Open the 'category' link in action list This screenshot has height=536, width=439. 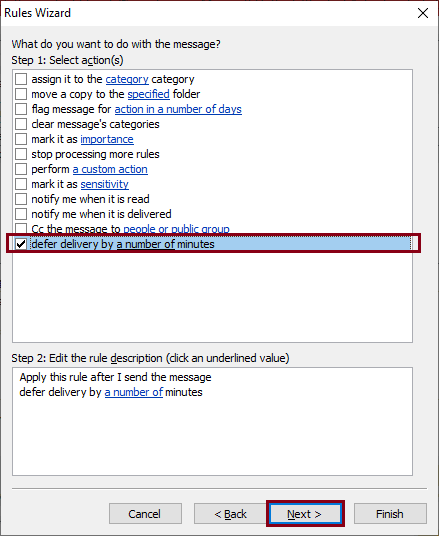[x=127, y=79]
